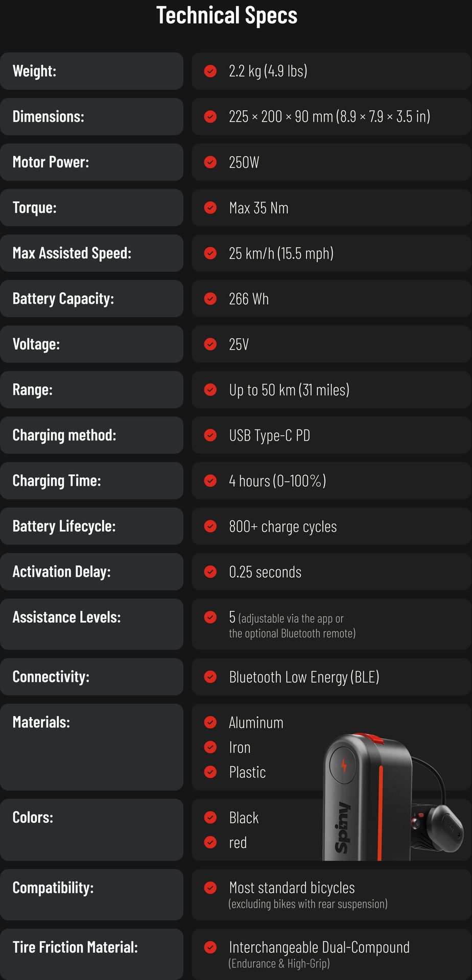Click the check icon next to Aluminum material
This screenshot has width=472, height=980.
[210, 722]
